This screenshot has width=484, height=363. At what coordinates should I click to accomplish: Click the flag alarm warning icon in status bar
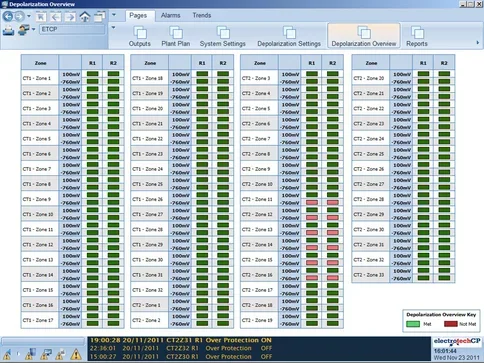7,354
